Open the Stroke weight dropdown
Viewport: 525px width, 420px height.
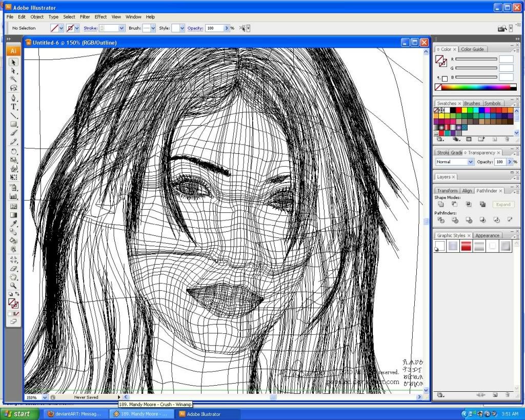click(122, 28)
